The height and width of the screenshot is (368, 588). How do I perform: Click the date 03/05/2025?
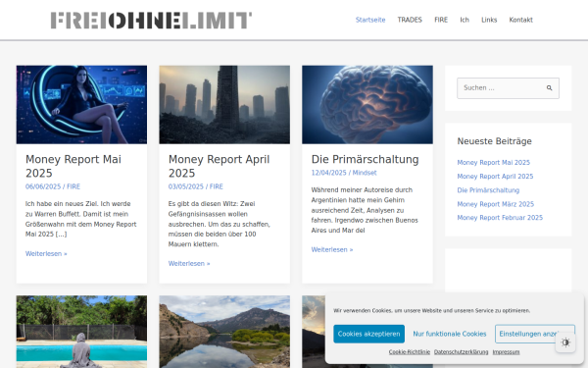coord(186,186)
